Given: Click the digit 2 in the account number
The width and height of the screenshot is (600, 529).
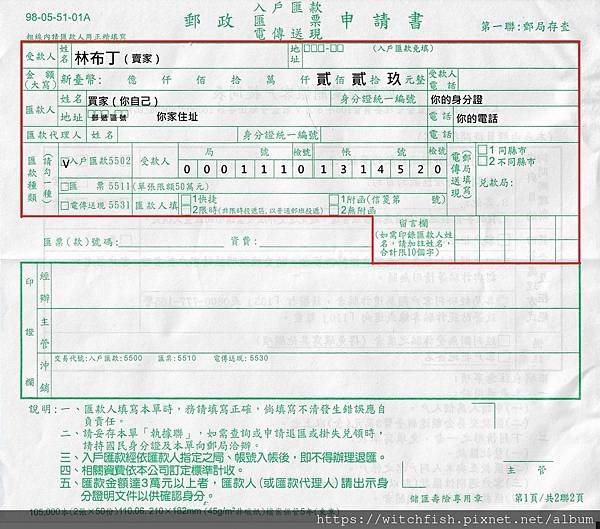Looking at the screenshot, I should tap(420, 169).
